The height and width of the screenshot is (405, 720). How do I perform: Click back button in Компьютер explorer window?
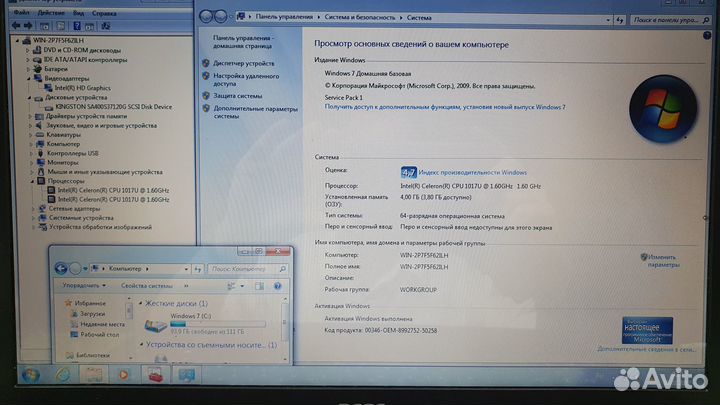(x=61, y=268)
